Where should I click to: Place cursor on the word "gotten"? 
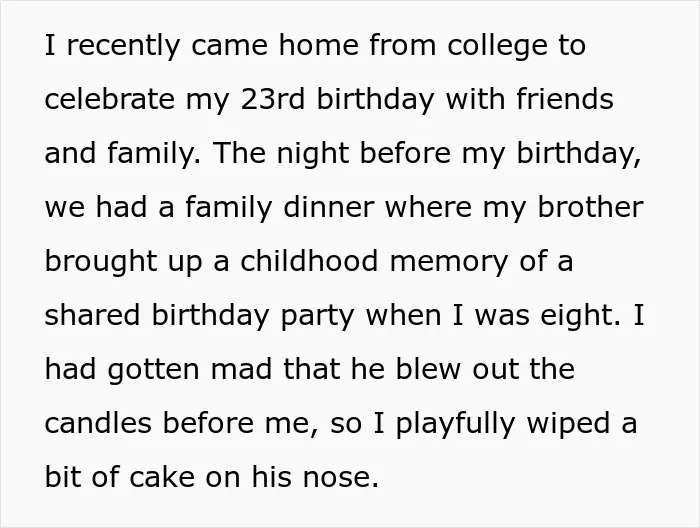coord(153,371)
